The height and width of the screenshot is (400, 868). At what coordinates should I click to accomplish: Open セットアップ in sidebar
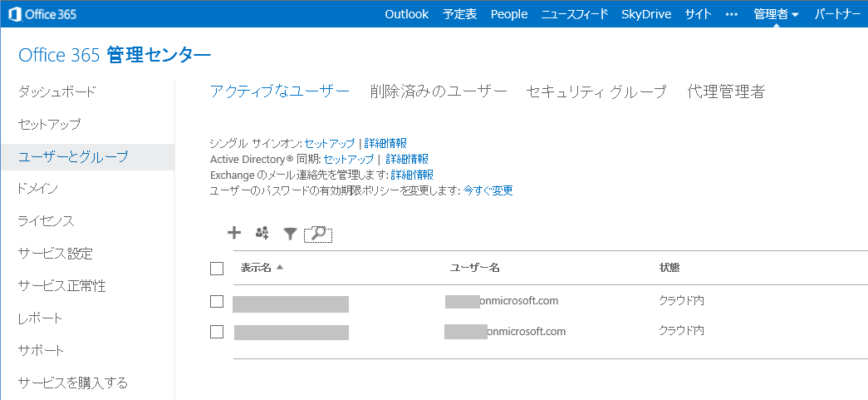coord(49,124)
